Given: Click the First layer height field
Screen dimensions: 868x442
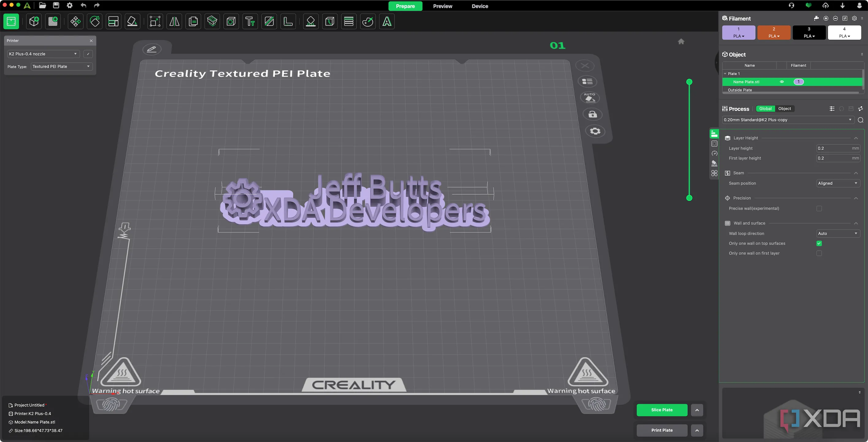Looking at the screenshot, I should [838, 158].
